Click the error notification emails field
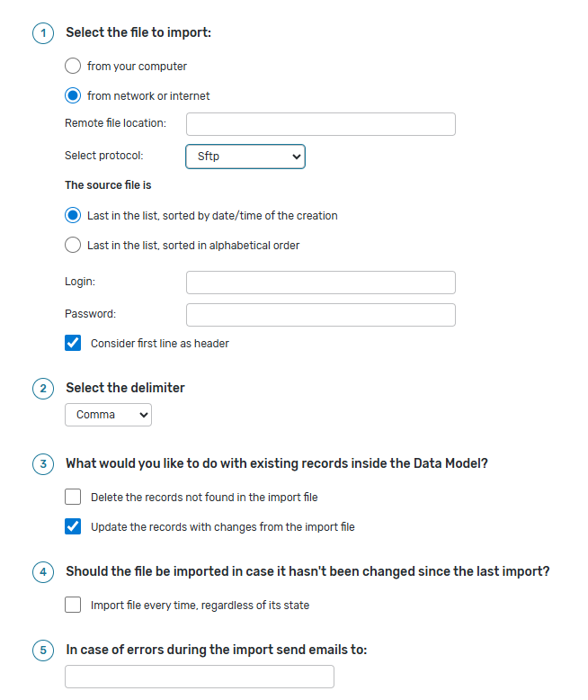588x700 pixels. (199, 677)
